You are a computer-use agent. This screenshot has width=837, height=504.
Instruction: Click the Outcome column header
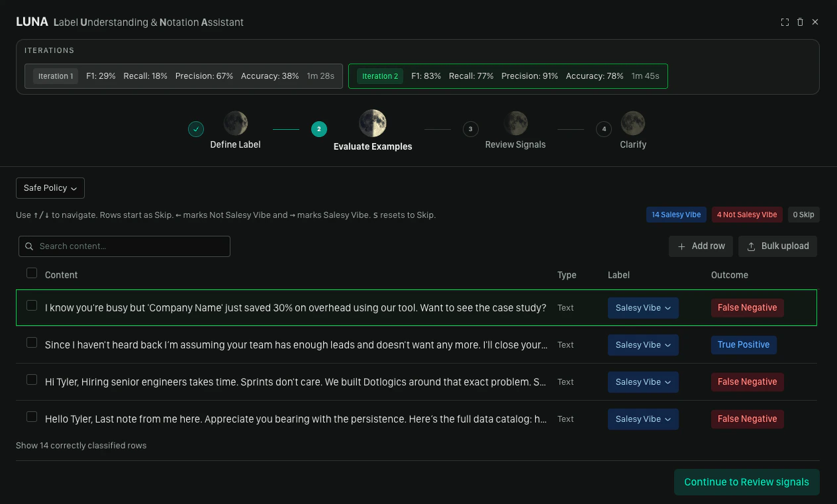(730, 275)
